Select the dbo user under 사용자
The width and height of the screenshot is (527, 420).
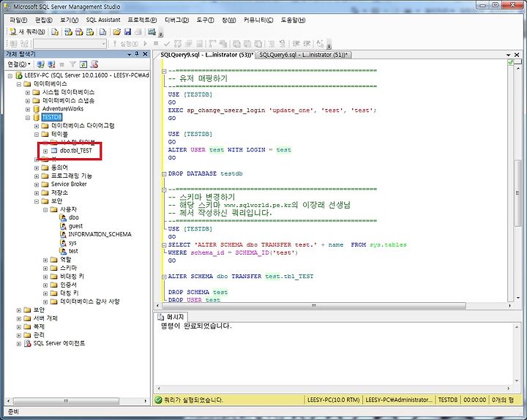(74, 217)
